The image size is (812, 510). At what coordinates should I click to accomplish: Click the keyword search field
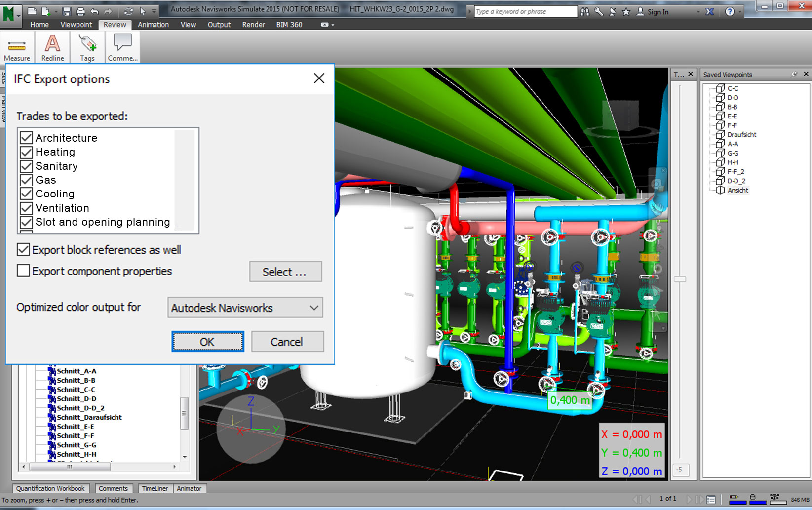[525, 11]
